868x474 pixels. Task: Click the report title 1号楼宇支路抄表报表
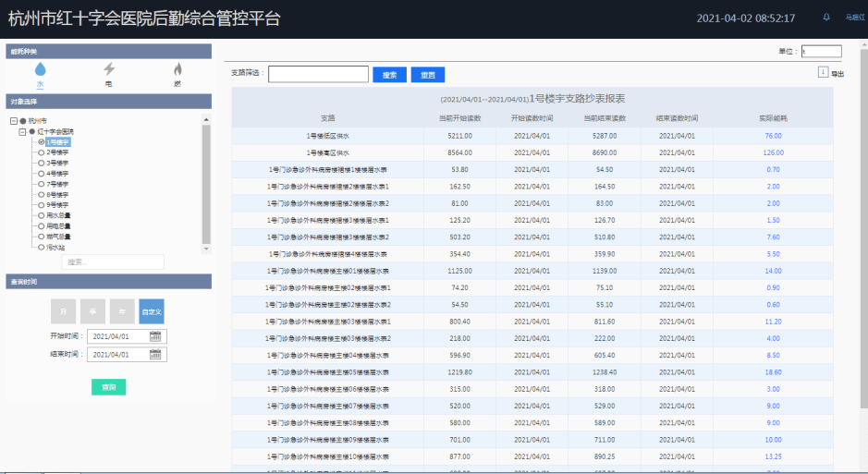(578, 99)
